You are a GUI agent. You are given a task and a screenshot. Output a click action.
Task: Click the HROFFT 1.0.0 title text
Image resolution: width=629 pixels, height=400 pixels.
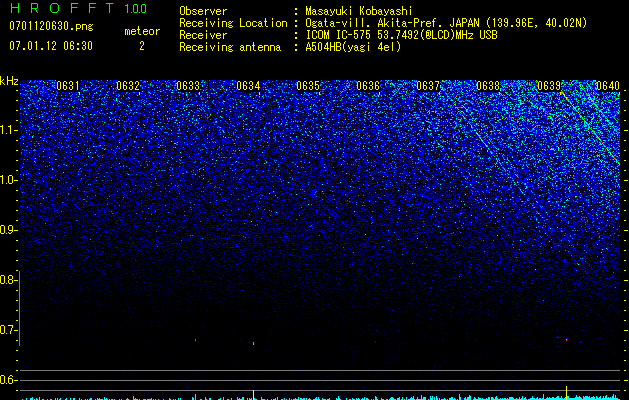(x=78, y=8)
